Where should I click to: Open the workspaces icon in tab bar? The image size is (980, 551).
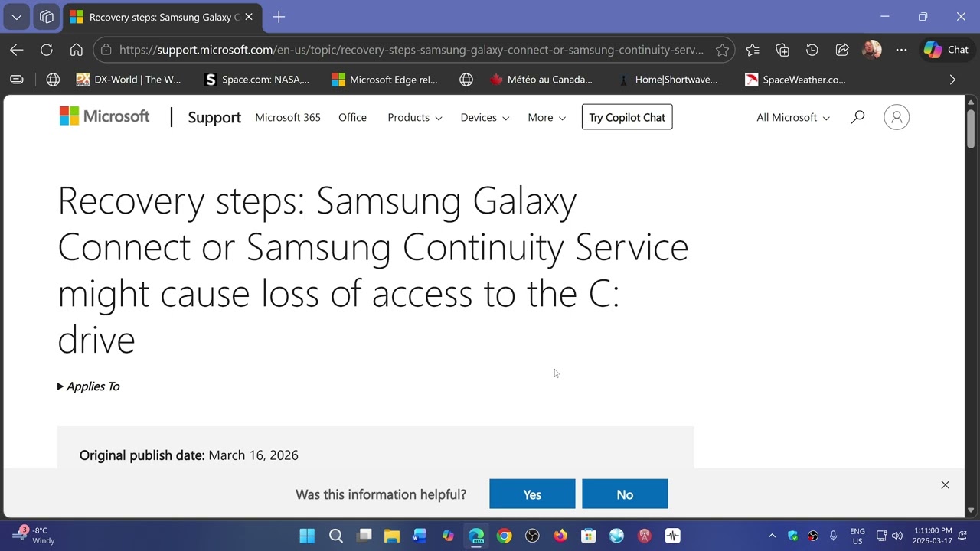[47, 17]
